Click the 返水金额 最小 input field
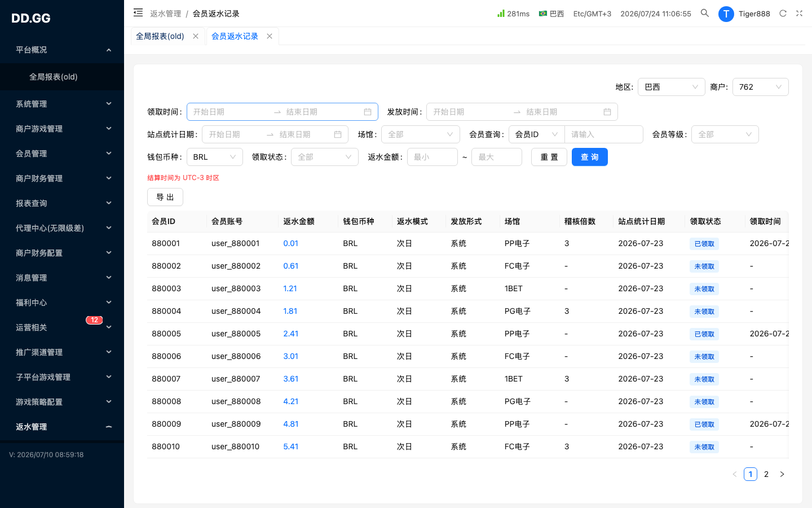Image resolution: width=812 pixels, height=508 pixels. point(433,157)
